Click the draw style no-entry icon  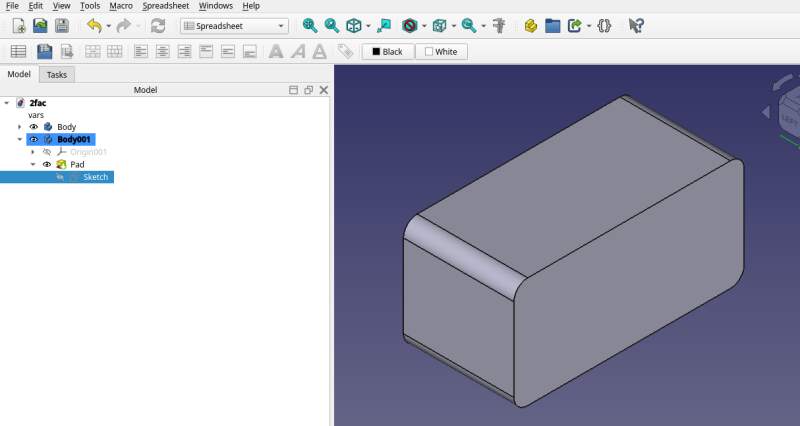tap(409, 26)
